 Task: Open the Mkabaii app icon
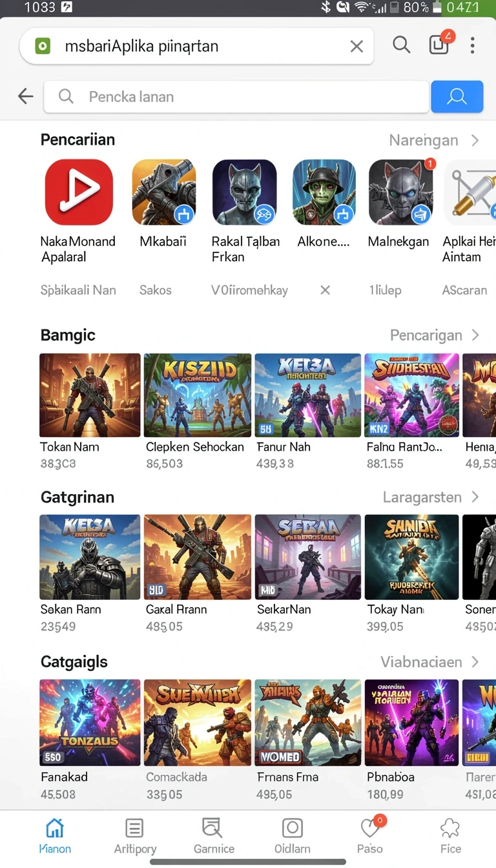click(164, 192)
